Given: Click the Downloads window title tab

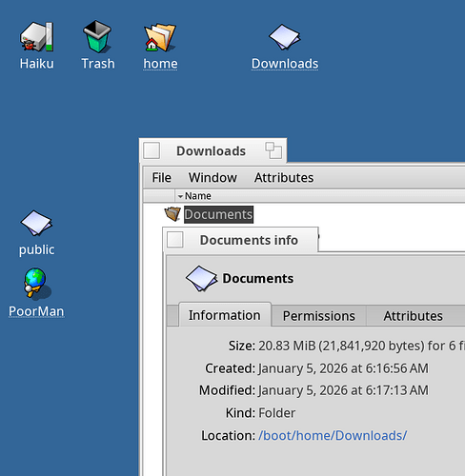Looking at the screenshot, I should click(x=212, y=150).
